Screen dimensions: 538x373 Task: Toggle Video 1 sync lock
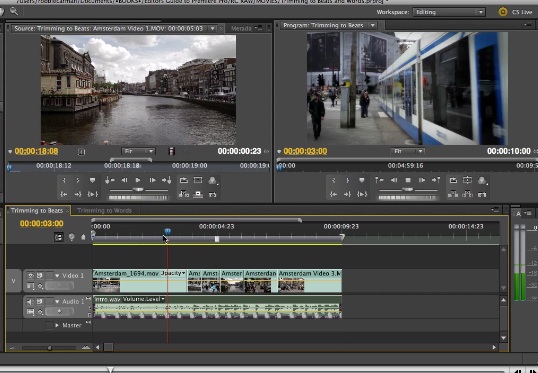[40, 276]
